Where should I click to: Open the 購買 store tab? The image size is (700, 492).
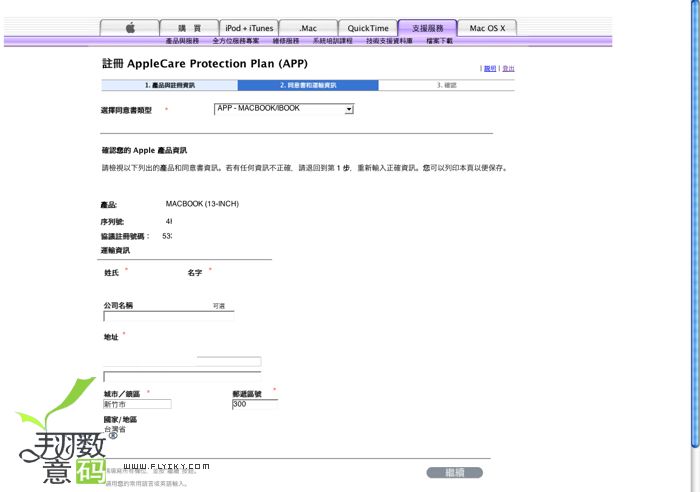[x=189, y=28]
